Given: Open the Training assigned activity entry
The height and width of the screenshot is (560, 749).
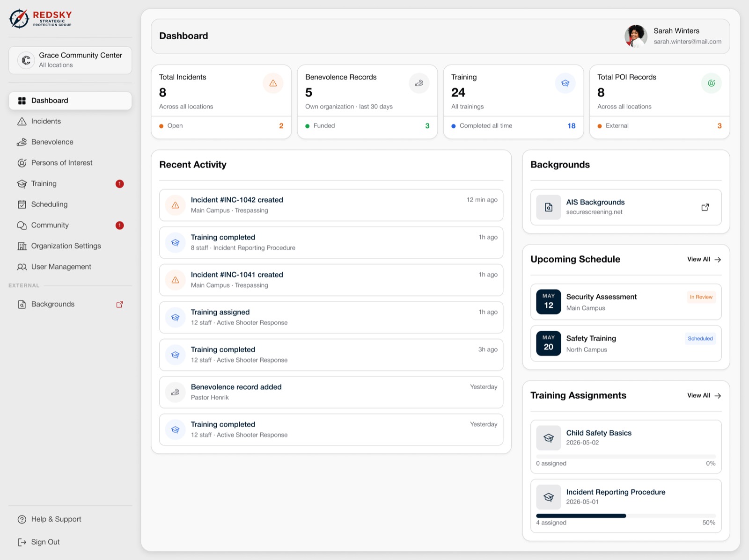Looking at the screenshot, I should 331,317.
